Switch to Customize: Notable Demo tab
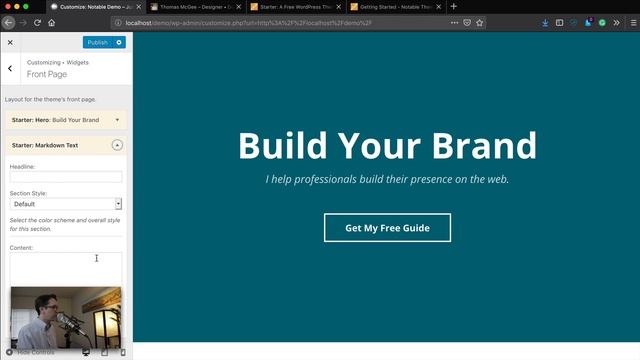640x360 pixels. tap(95, 7)
